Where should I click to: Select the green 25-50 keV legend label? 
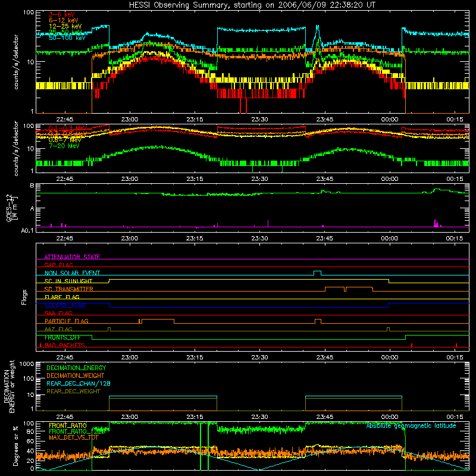[65, 32]
